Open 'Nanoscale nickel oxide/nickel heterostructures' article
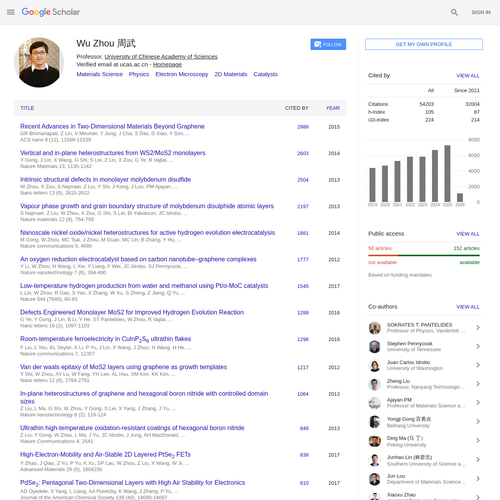Image resolution: width=500 pixels, height=500 pixels. coord(147,233)
